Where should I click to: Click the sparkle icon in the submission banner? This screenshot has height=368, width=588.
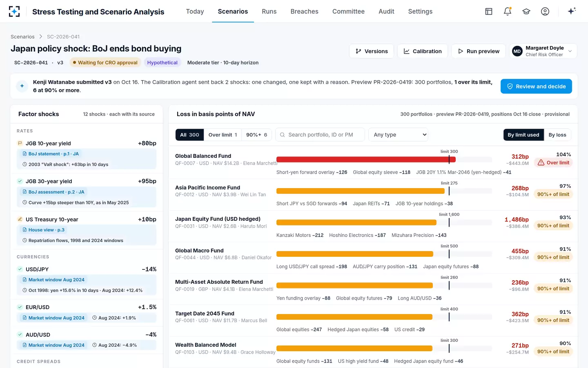[x=22, y=86]
